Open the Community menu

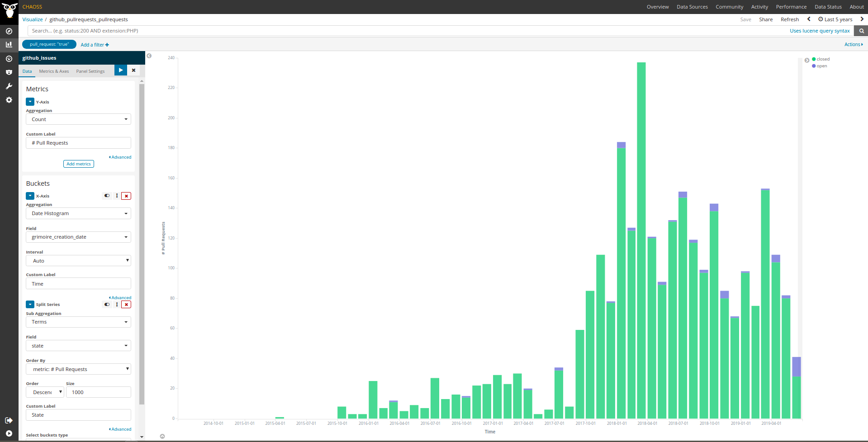[x=729, y=7]
